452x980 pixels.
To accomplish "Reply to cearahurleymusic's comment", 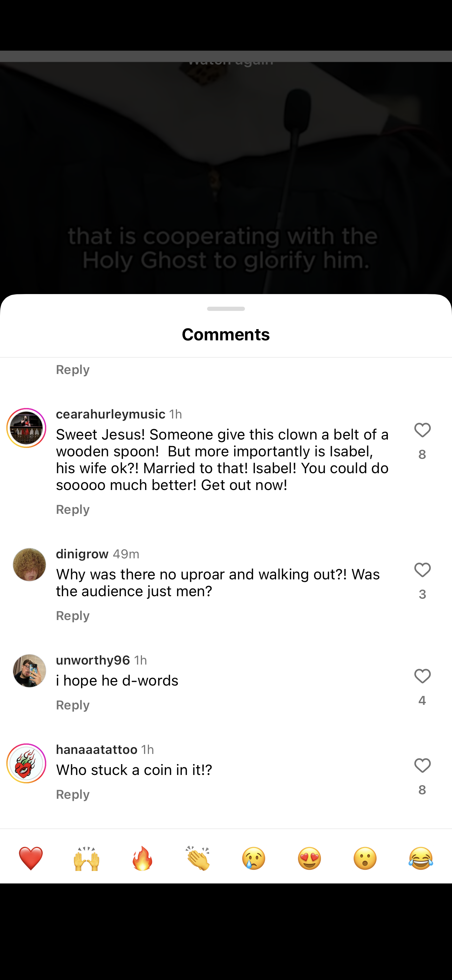I will pyautogui.click(x=73, y=509).
